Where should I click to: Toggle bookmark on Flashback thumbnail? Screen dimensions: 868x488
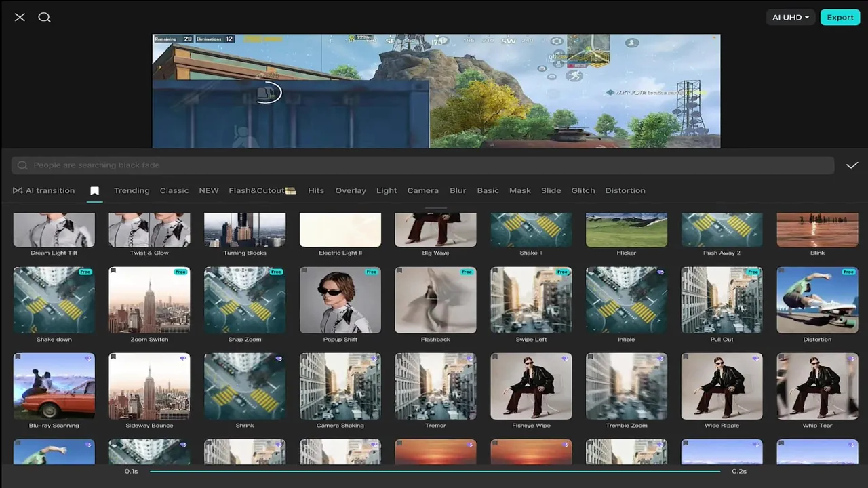(x=399, y=271)
